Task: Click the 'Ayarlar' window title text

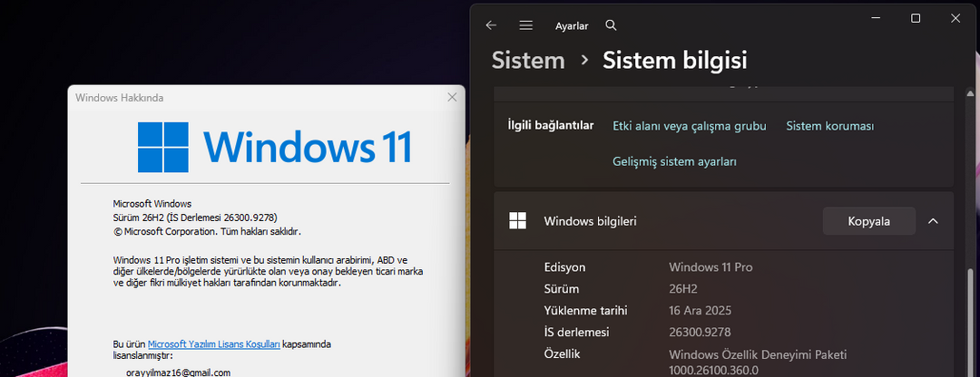Action: [x=572, y=26]
